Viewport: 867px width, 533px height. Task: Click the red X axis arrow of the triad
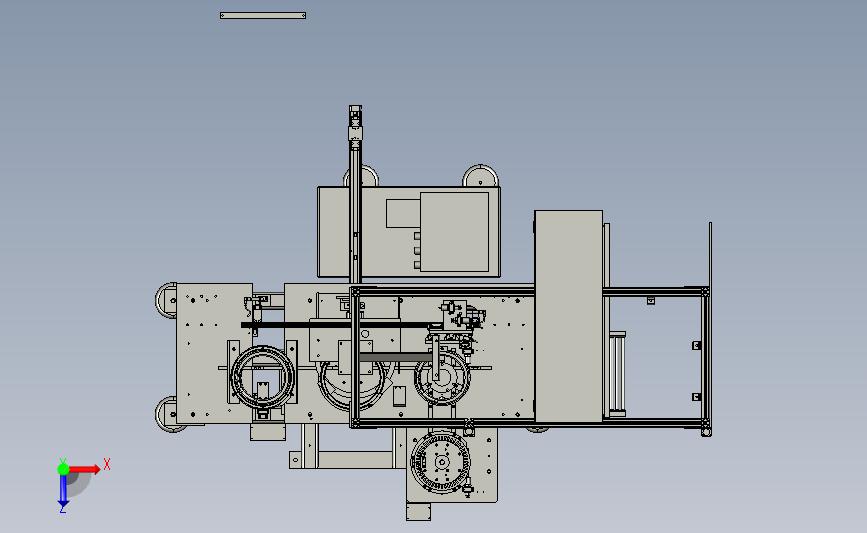point(84,469)
